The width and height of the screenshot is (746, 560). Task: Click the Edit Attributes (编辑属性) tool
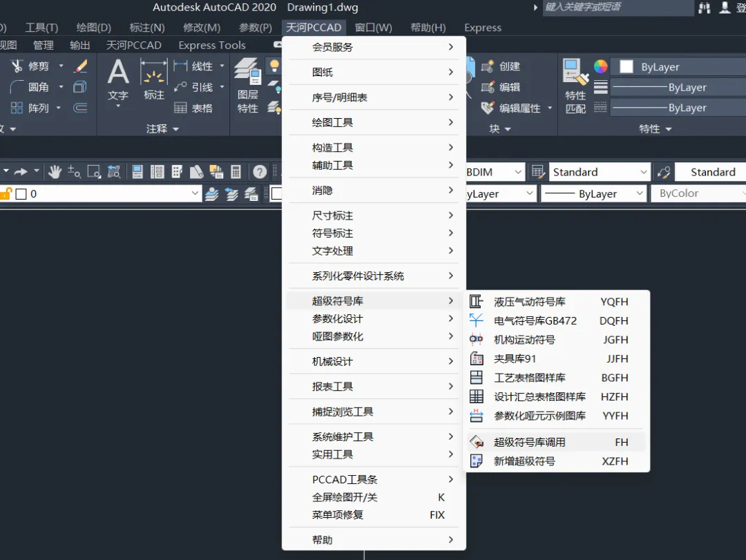click(x=511, y=108)
